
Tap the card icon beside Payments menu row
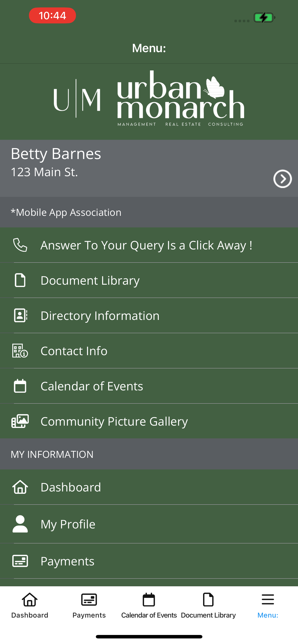point(20,561)
